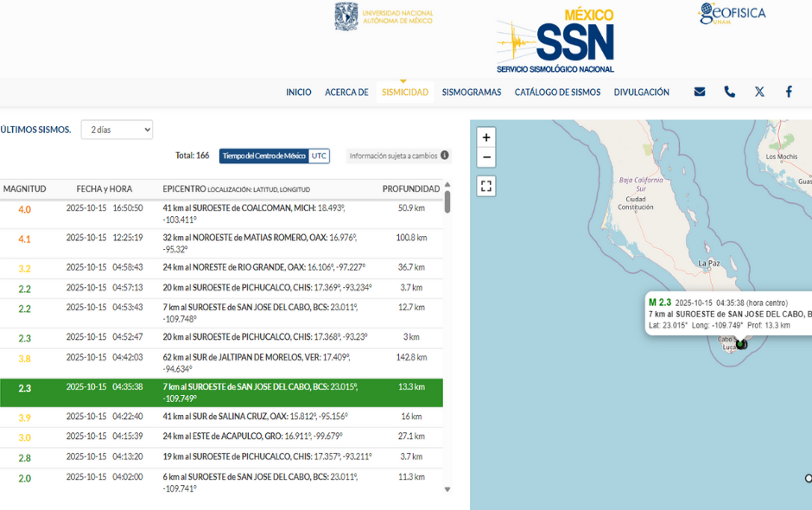
Task: Click the phone contact icon
Action: tap(730, 92)
